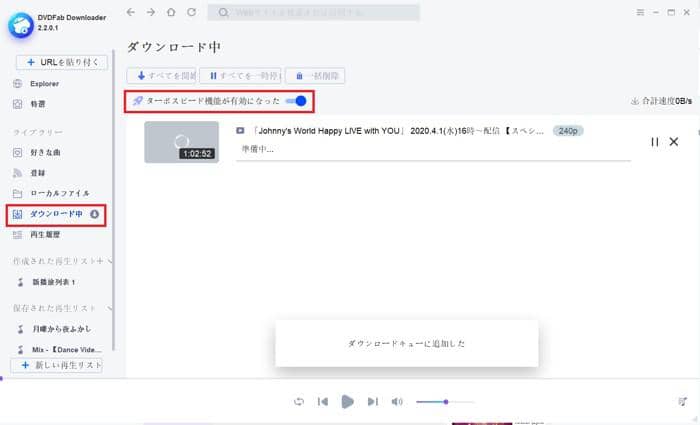Click the video thumbnail showing 1:02:52
Viewport: 700px width, 425px height.
[181, 142]
